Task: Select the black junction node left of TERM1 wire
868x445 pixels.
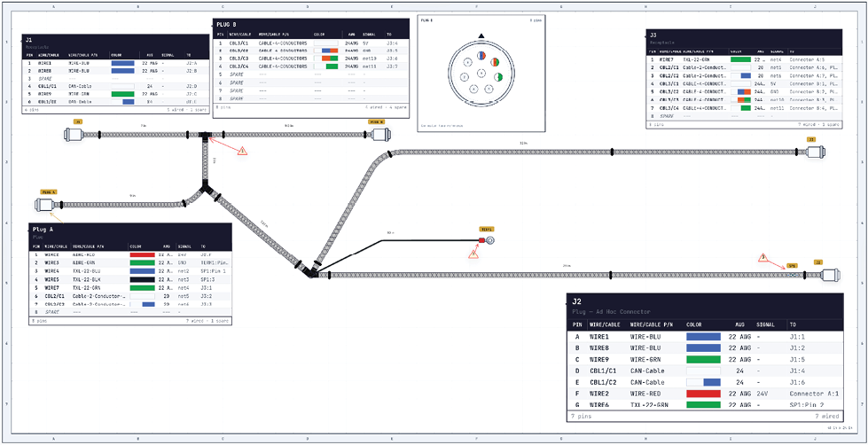Action: [x=310, y=273]
